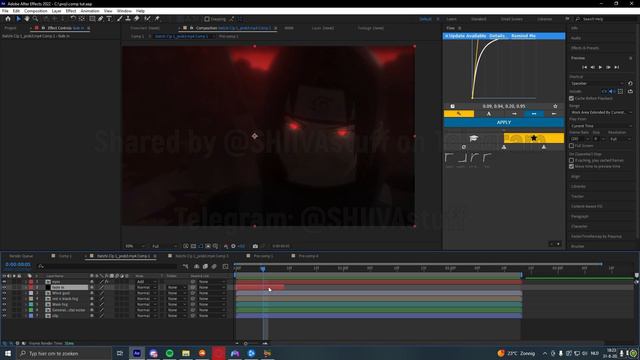Click the red label swatch of eyes layer
Screen dimensions: 640x360
(x=31, y=282)
